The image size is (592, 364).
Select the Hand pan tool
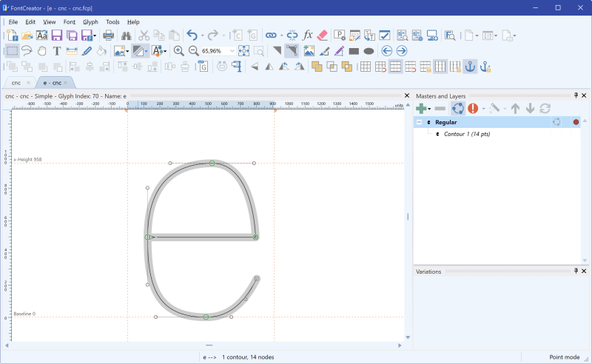tap(42, 50)
